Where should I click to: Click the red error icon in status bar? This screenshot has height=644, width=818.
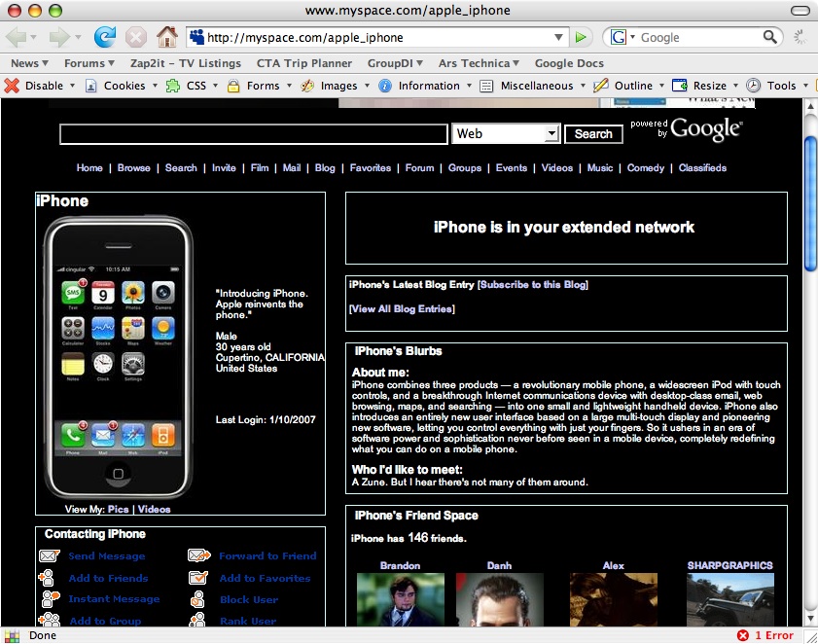(x=743, y=635)
